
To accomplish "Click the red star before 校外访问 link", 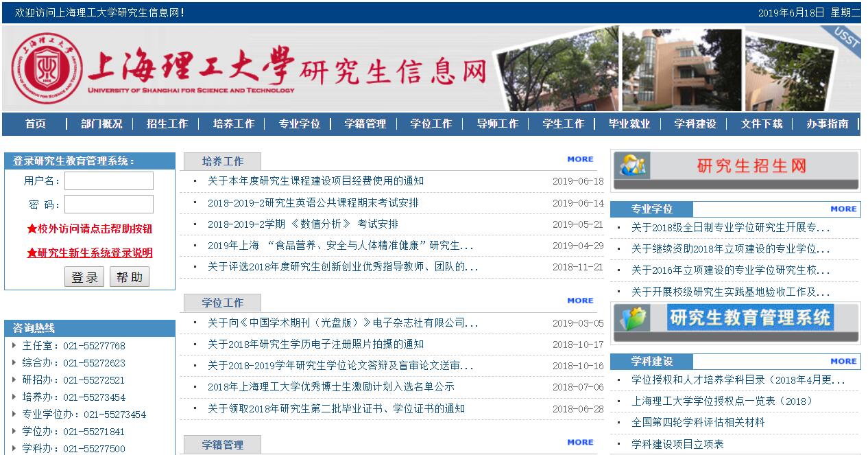I will coord(32,229).
